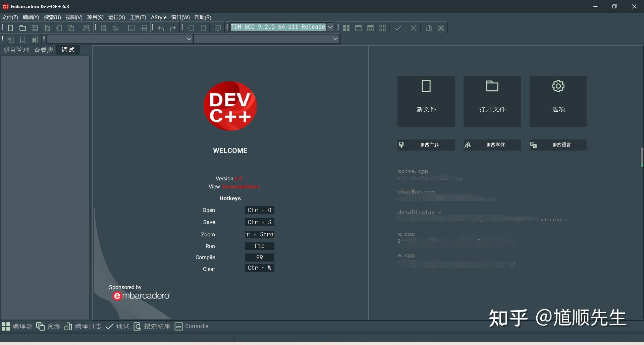
Task: Click the Compile and Run toolbar icon
Action: click(x=371, y=28)
